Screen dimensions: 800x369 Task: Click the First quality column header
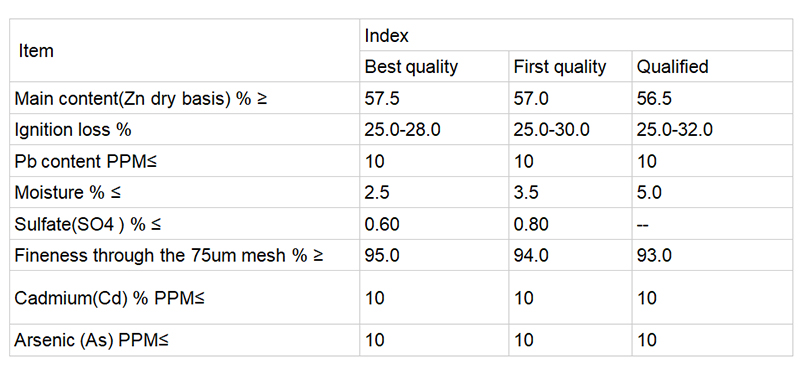(x=570, y=66)
